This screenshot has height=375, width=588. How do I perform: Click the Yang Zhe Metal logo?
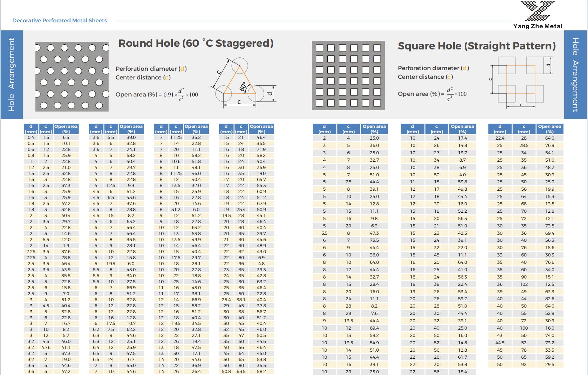[538, 15]
